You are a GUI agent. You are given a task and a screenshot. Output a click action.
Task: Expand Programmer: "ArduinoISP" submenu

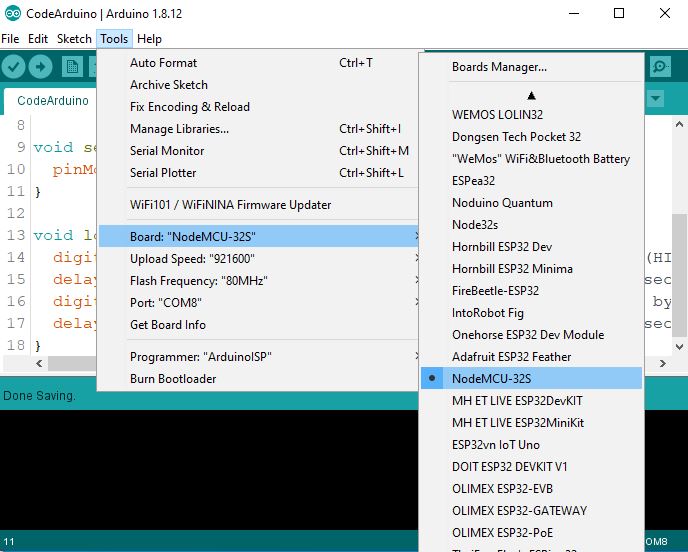(x=258, y=356)
